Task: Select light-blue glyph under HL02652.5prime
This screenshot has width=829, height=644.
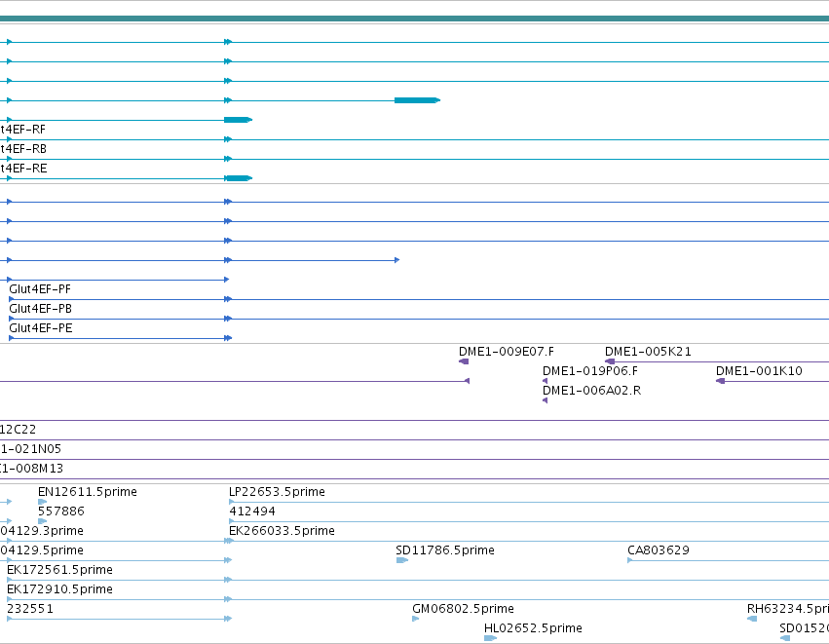Action: 490,638
